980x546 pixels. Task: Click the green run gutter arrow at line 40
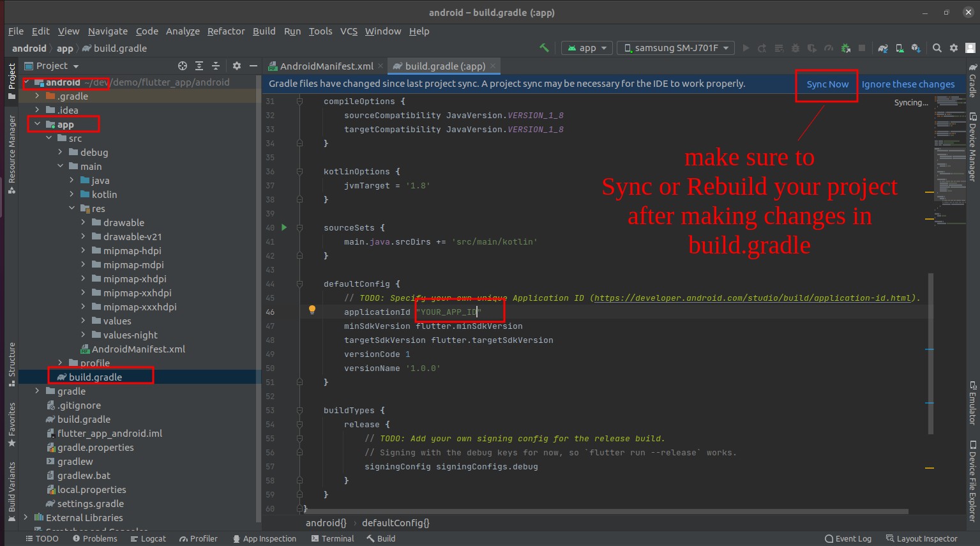[284, 227]
